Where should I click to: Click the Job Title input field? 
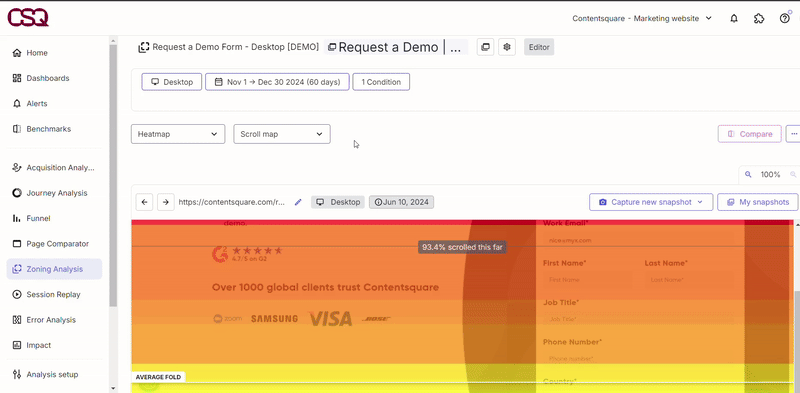[x=638, y=319]
